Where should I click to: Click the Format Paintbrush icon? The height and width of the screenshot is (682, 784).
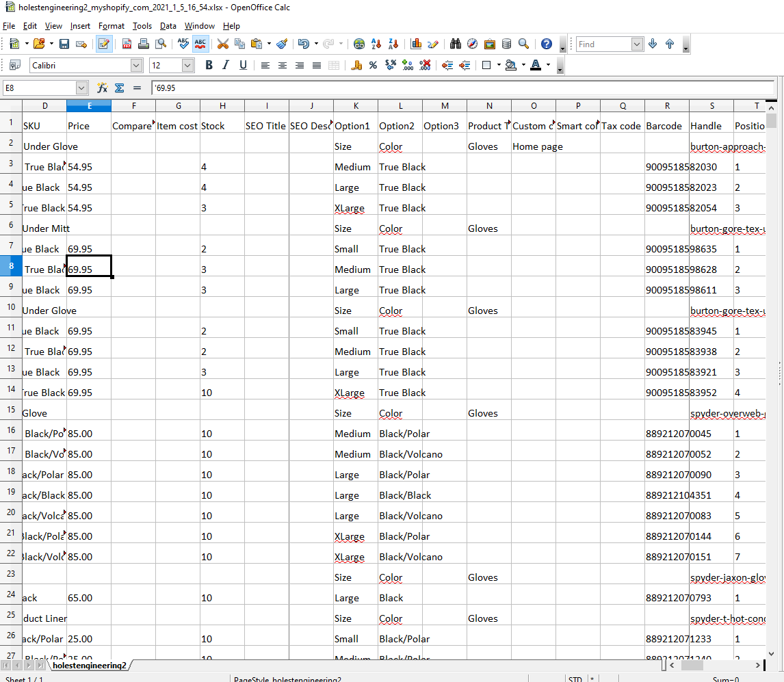[282, 44]
